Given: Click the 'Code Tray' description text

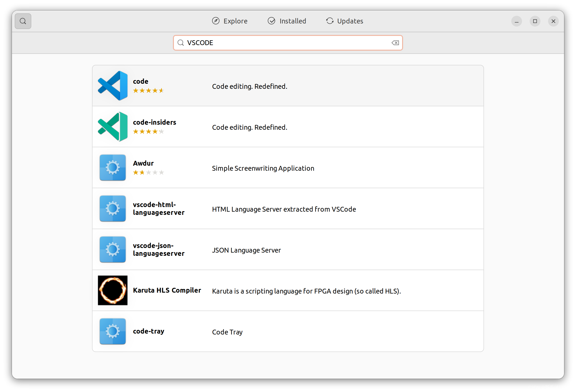Looking at the screenshot, I should click(x=227, y=332).
